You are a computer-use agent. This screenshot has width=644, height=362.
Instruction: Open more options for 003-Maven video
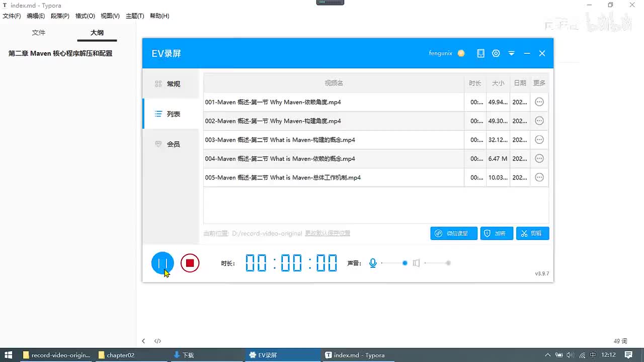[539, 140]
